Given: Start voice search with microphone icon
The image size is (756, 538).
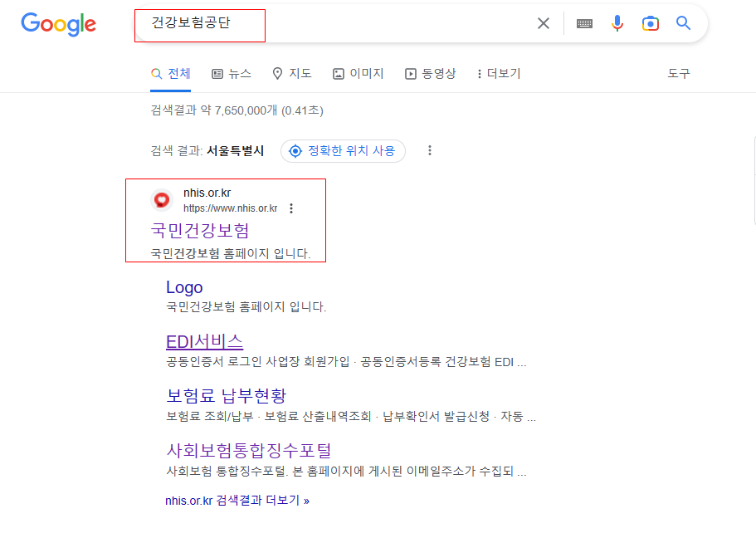Looking at the screenshot, I should (617, 23).
